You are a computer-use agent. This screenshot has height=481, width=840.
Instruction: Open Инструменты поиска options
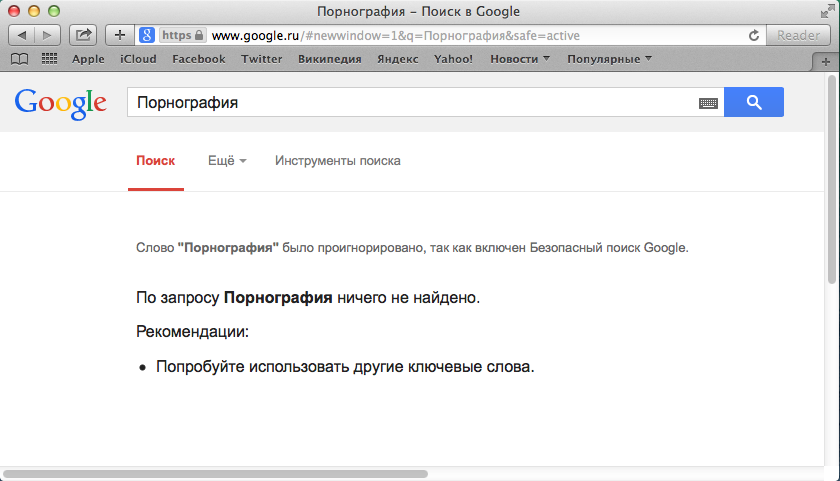[338, 161]
